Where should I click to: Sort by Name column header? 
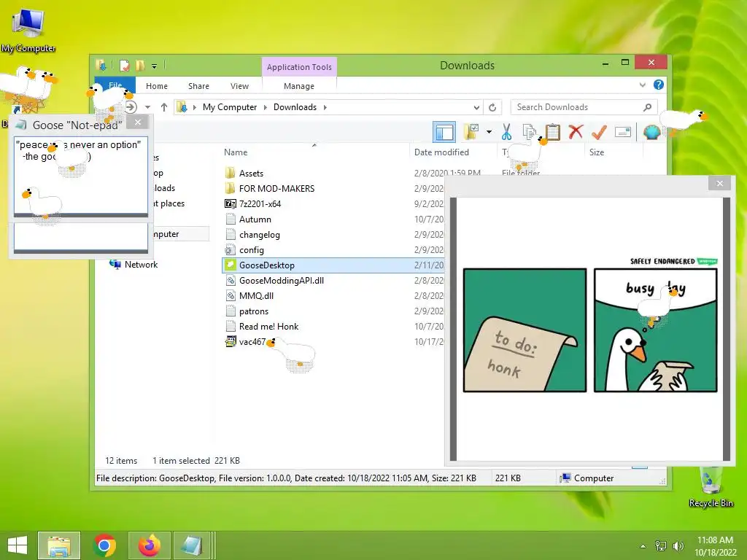click(236, 152)
